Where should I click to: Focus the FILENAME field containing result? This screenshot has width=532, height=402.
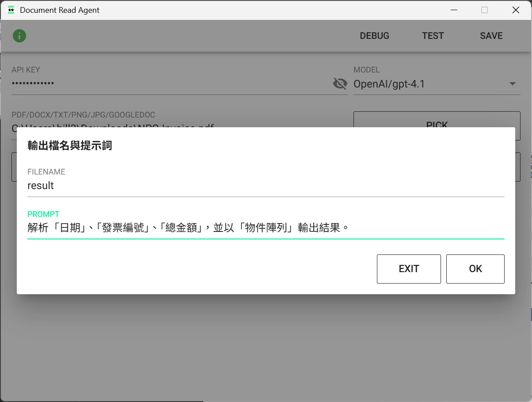(x=265, y=186)
